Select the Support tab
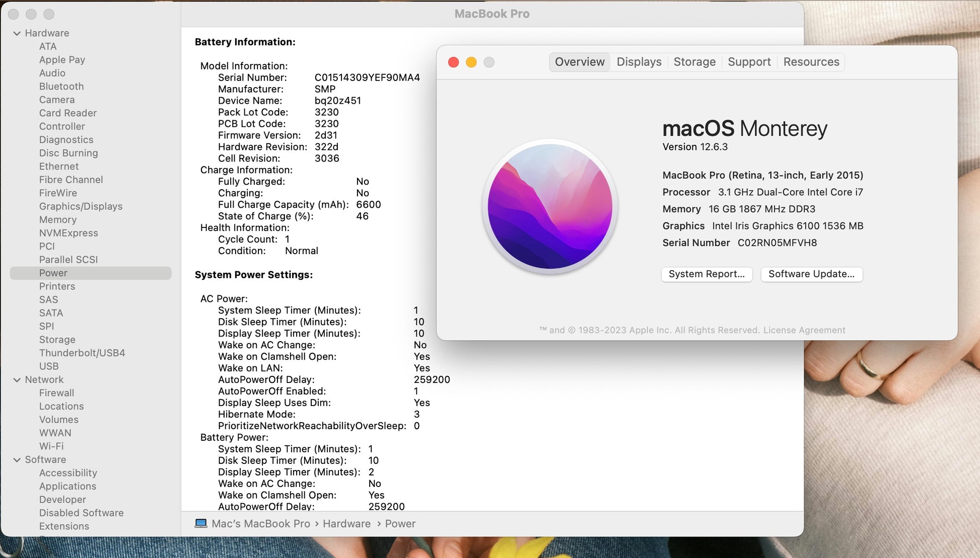 coord(749,62)
